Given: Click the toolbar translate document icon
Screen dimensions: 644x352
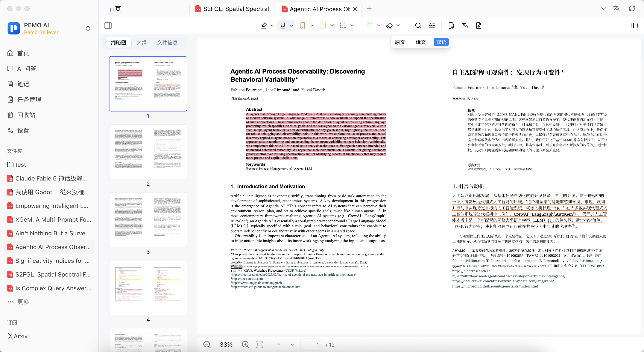Looking at the screenshot, I should tap(465, 26).
